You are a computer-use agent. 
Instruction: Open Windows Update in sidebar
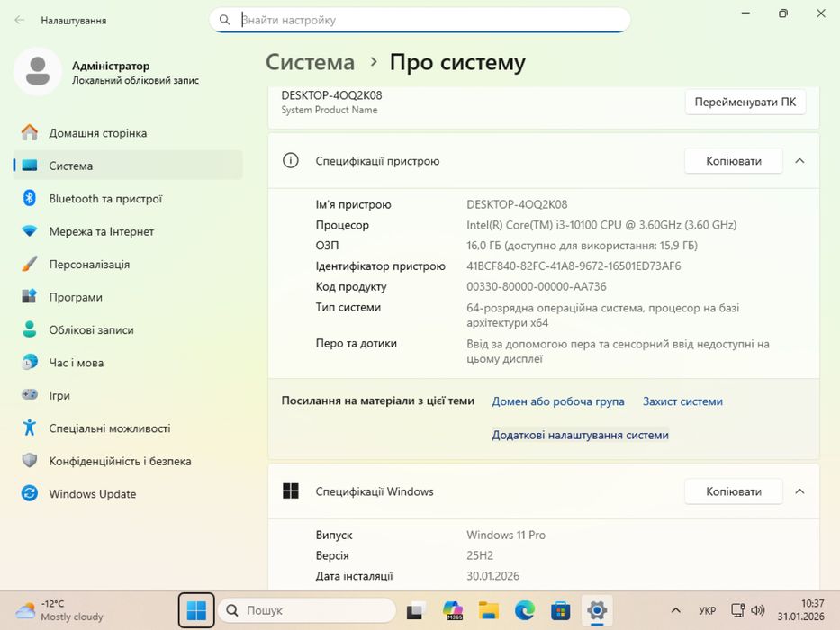(x=128, y=493)
